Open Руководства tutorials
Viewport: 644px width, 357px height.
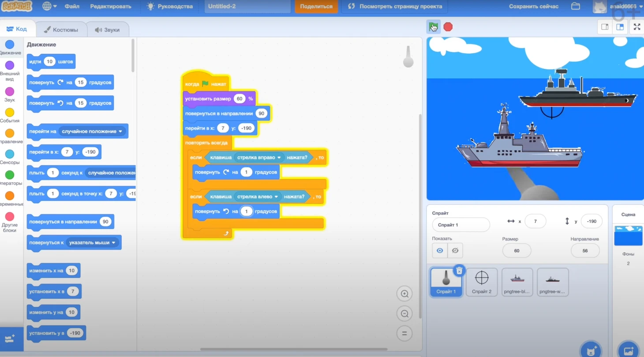coord(170,6)
